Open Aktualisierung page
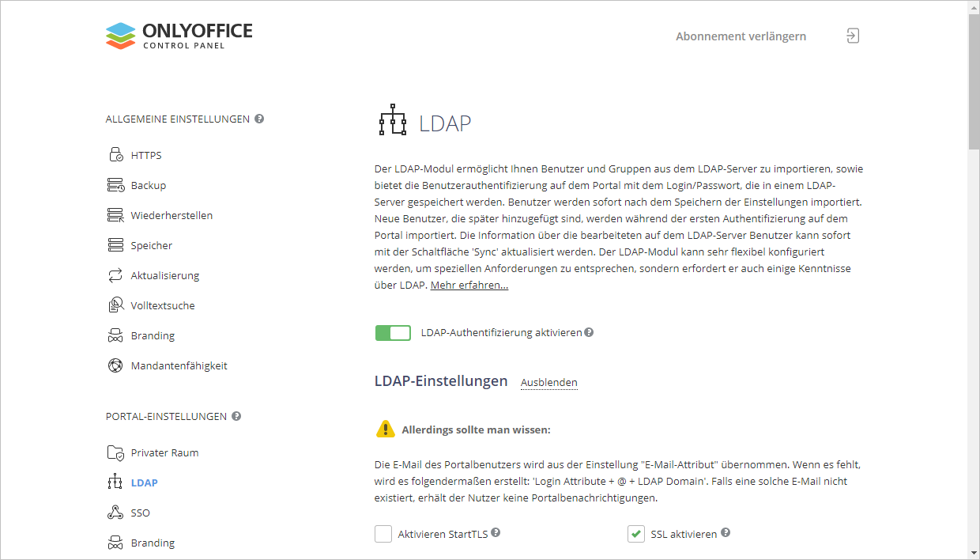Screen dimensions: 980x560 tap(165, 275)
